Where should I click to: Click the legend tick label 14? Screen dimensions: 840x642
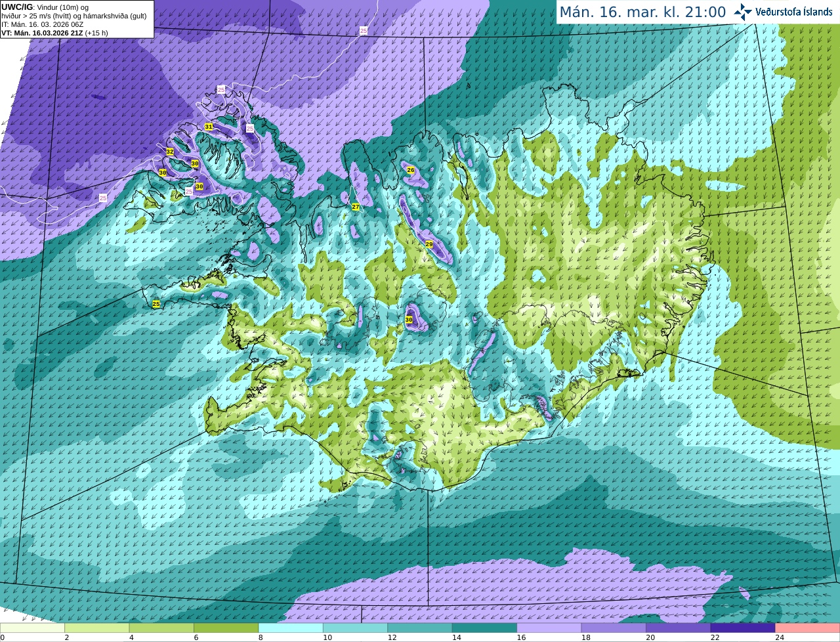pyautogui.click(x=456, y=637)
